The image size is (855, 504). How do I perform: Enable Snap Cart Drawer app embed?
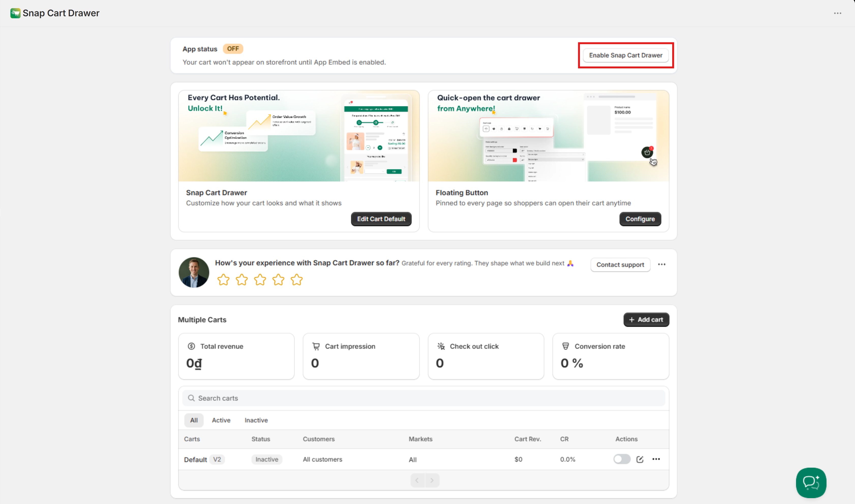[625, 55]
